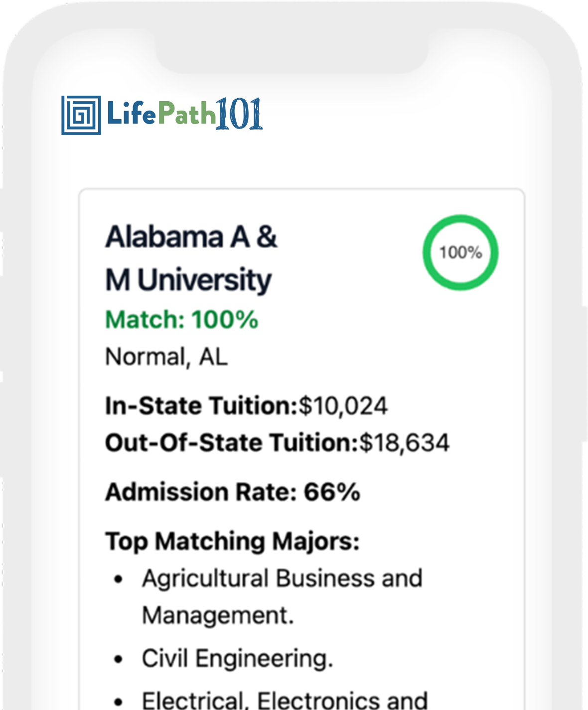Click the $18,634 out-of-state tuition amount
The width and height of the screenshot is (588, 710).
tap(405, 442)
